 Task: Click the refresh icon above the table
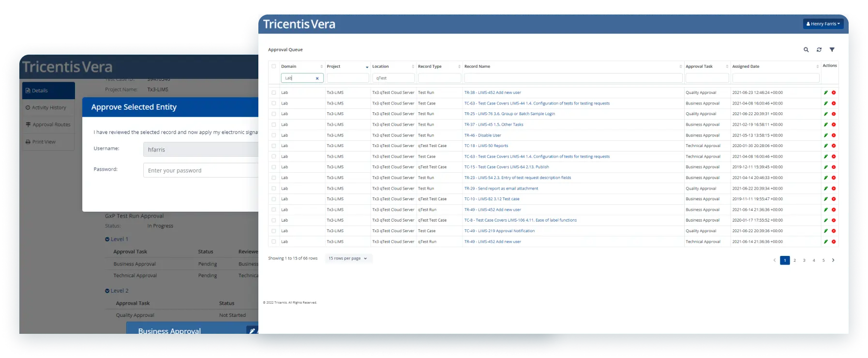(819, 50)
